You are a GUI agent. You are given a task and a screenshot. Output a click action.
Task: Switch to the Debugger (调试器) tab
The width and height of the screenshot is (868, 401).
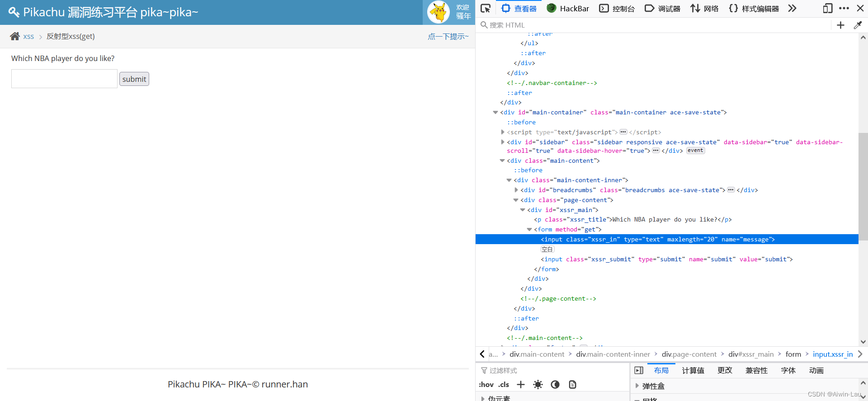pyautogui.click(x=662, y=9)
